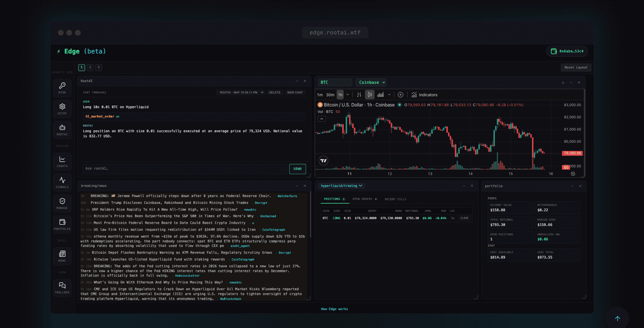Screen dimensions: 644x328
Task: Open the Unchained news source link
Action: (x=268, y=216)
